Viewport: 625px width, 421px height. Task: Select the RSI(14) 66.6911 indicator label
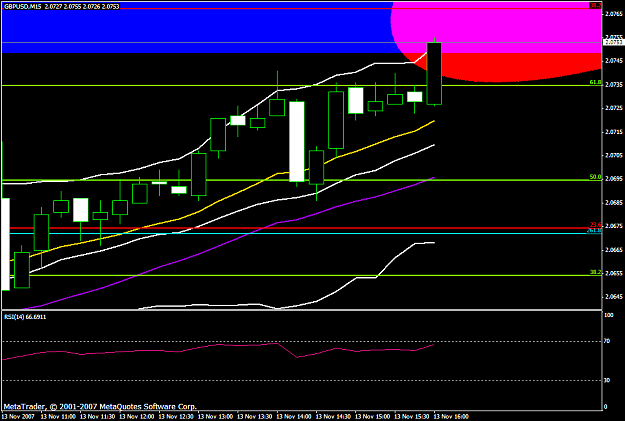click(x=25, y=317)
